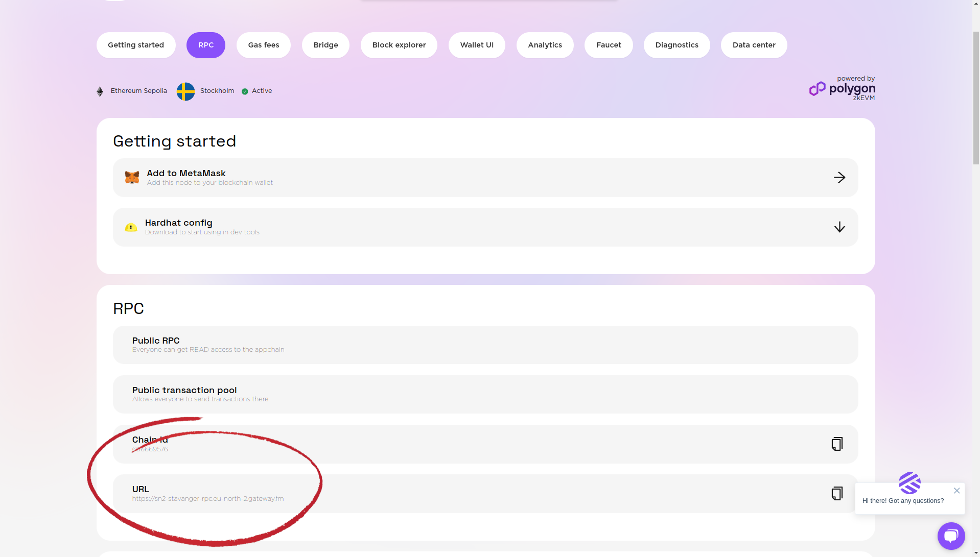Click the Ethereum Sepolia diamond icon
980x557 pixels.
click(x=100, y=91)
